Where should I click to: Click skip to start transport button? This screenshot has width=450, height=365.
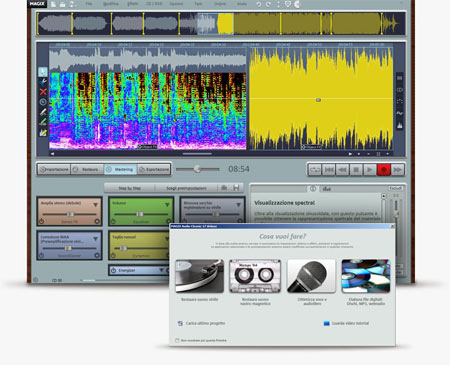[x=329, y=170]
